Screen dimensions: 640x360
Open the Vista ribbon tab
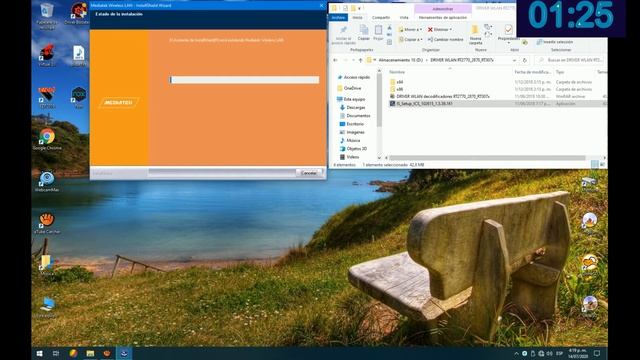pyautogui.click(x=404, y=18)
